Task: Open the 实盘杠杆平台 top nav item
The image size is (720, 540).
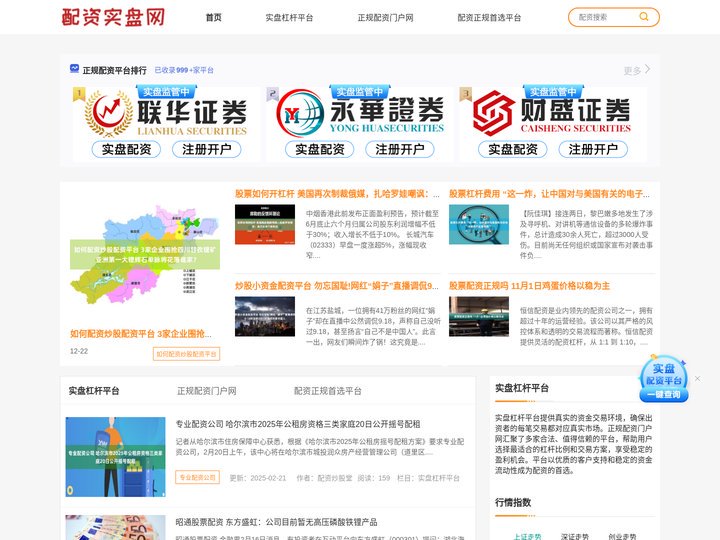Action: [x=289, y=17]
